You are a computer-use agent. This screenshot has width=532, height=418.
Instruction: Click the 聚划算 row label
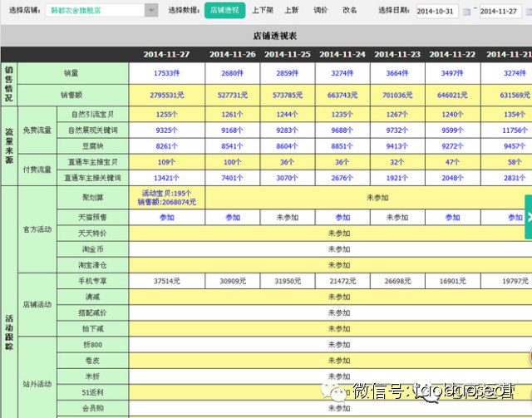tap(92, 198)
